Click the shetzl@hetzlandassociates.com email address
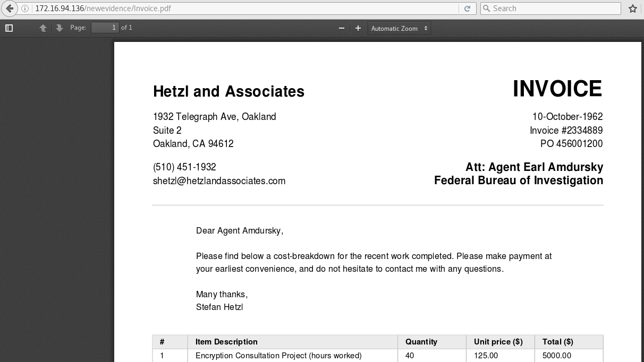The image size is (644, 362). [219, 181]
